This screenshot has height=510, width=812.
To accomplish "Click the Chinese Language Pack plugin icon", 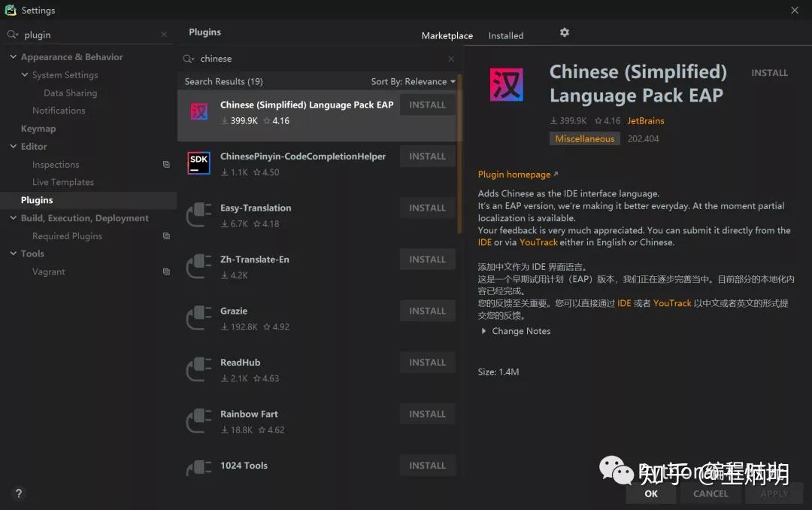I will click(x=198, y=111).
